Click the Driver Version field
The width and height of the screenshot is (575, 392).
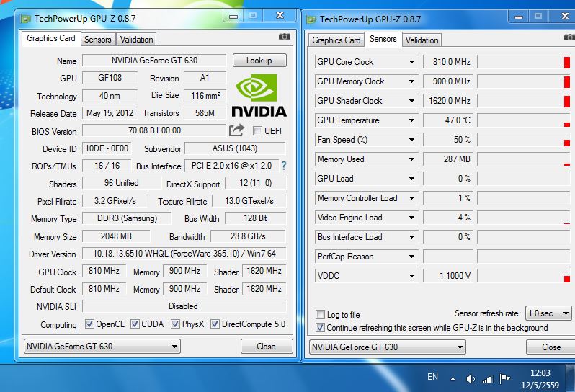tap(184, 254)
